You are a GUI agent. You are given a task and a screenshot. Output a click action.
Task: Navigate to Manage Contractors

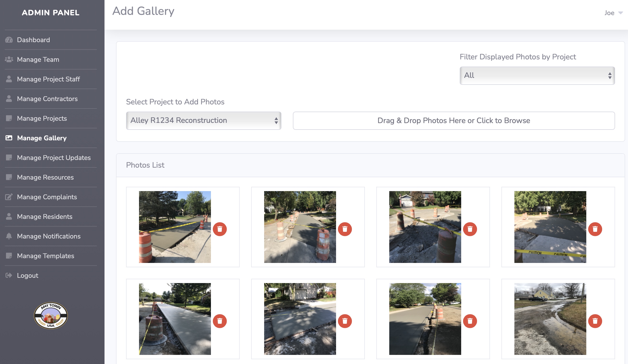[47, 99]
